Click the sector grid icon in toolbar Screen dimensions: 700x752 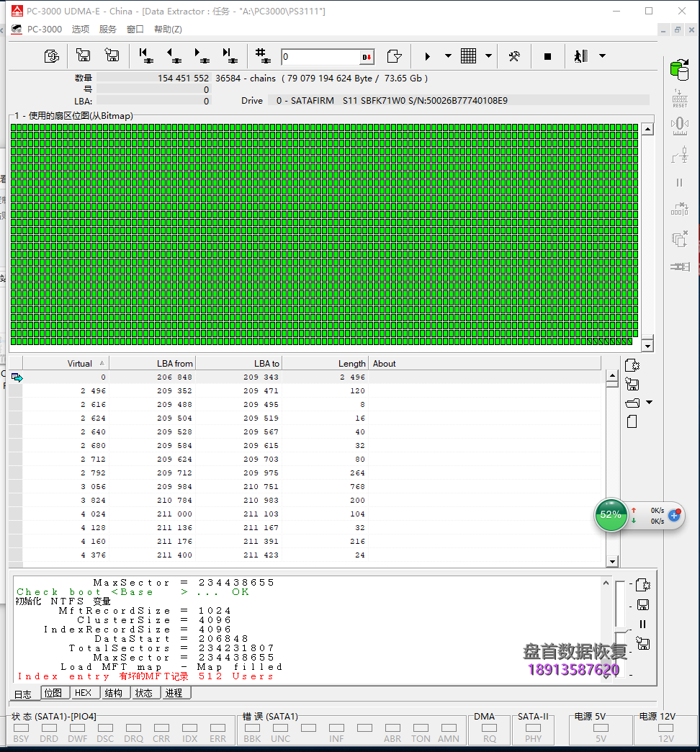coord(468,56)
